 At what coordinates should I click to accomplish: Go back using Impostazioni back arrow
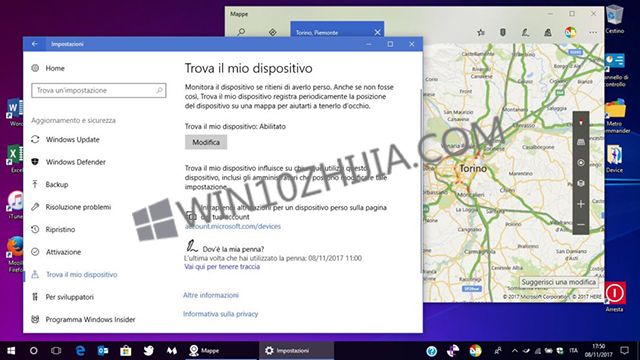coord(34,44)
